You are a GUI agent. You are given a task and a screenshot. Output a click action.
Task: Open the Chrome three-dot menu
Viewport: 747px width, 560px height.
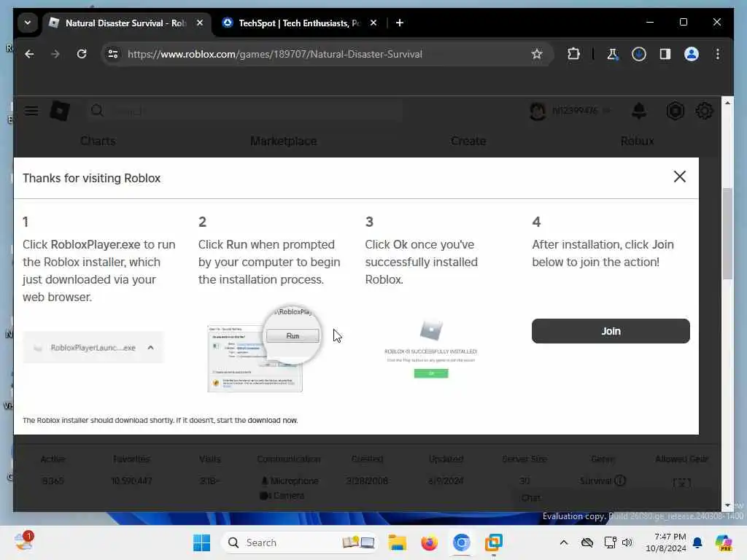pos(718,54)
